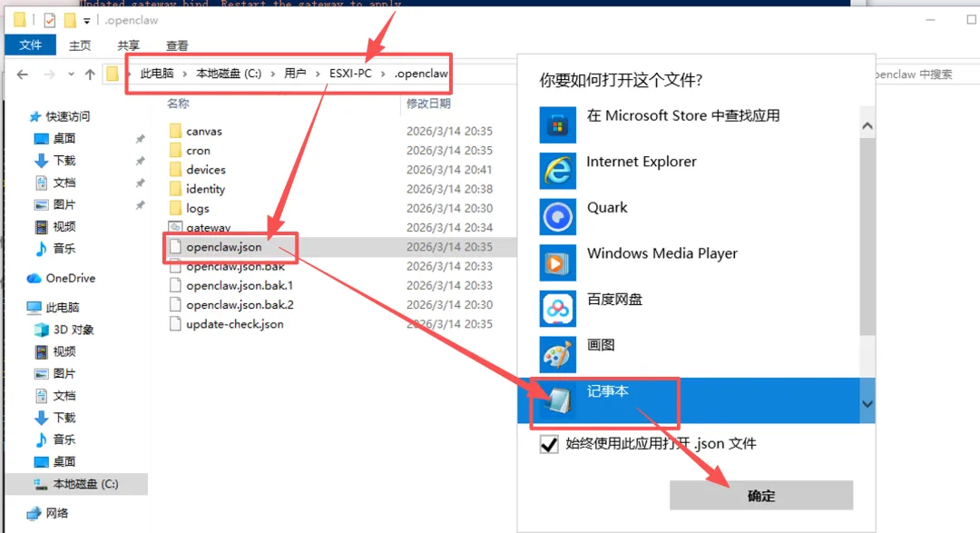Open 网络 in the navigation pane
980x533 pixels.
coord(57,513)
